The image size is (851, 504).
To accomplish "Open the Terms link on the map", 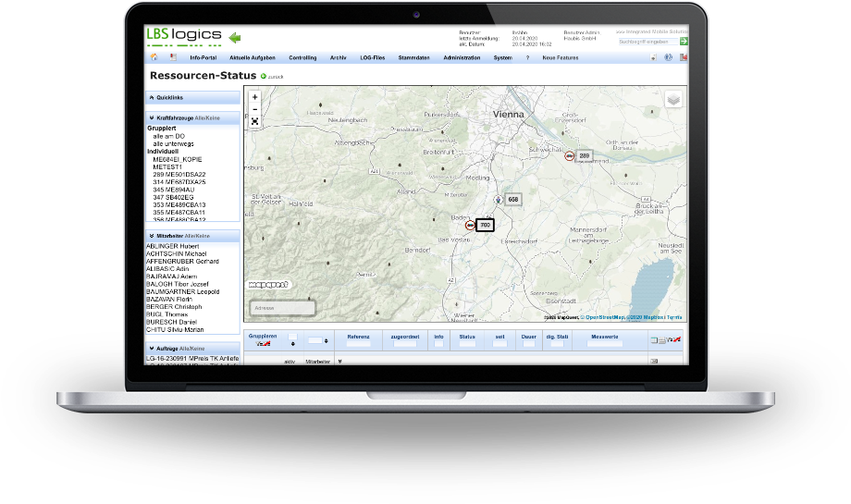I will tap(674, 317).
